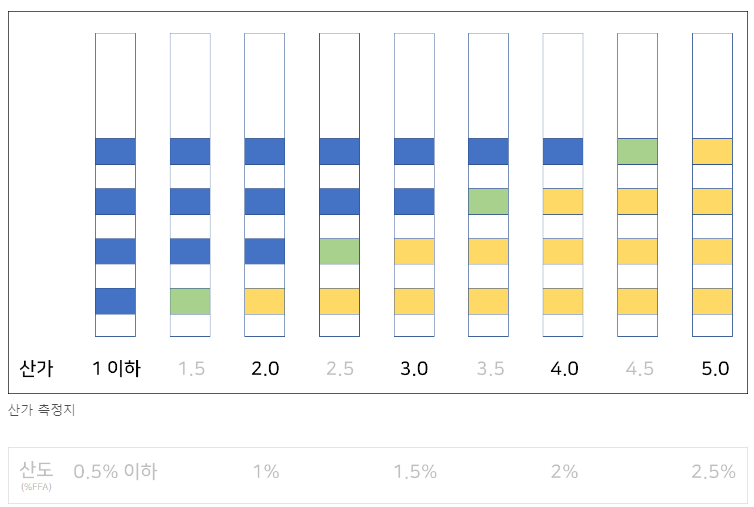754x507 pixels.
Task: Click the green pad on the 4.5 strip
Action: pos(637,151)
